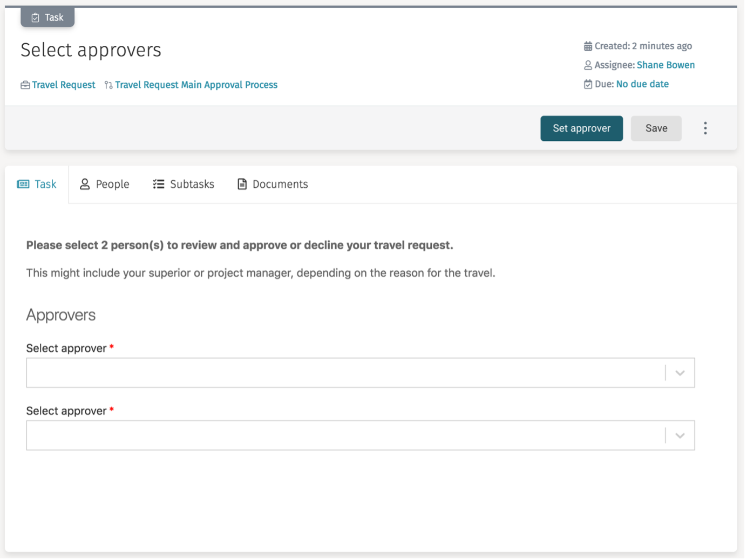Click the briefcase icon next to Travel Request

(25, 85)
